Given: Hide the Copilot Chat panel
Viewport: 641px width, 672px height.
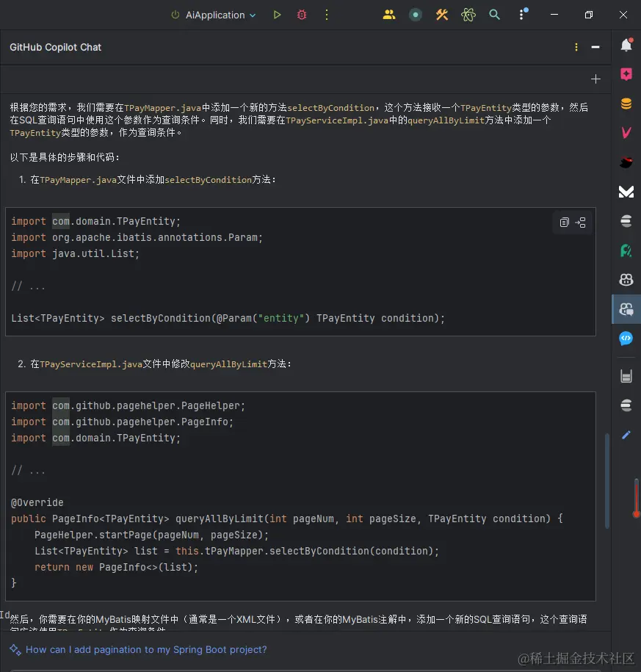Looking at the screenshot, I should (x=595, y=46).
